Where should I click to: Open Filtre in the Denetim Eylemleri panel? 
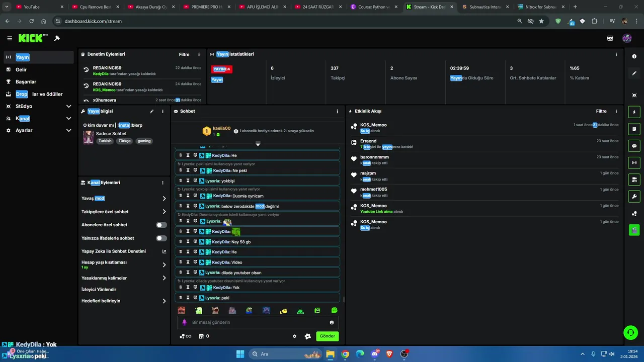click(x=184, y=54)
